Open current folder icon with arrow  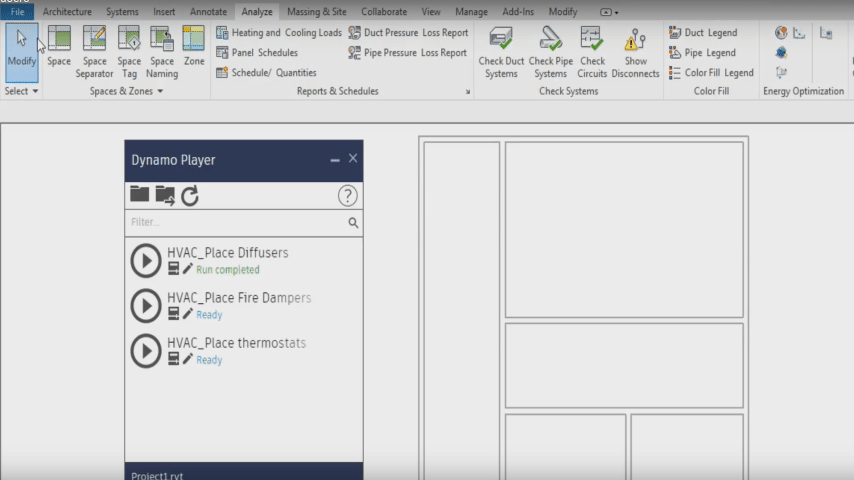[165, 195]
